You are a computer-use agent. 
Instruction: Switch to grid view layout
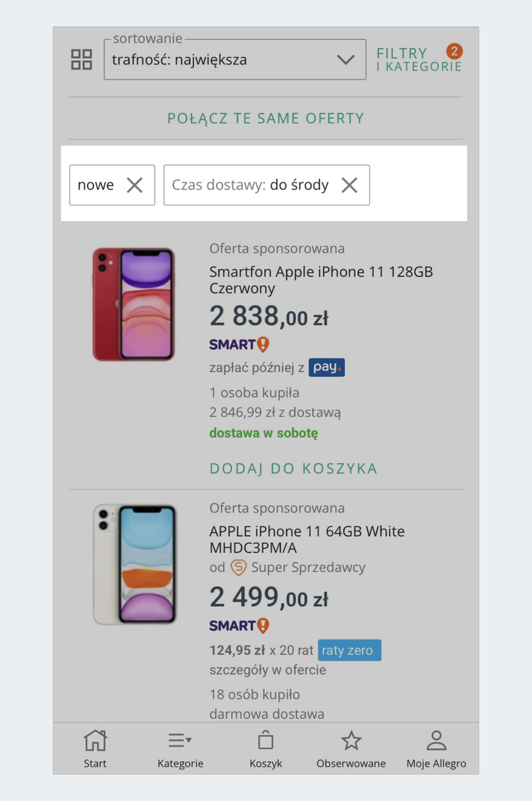[x=81, y=59]
